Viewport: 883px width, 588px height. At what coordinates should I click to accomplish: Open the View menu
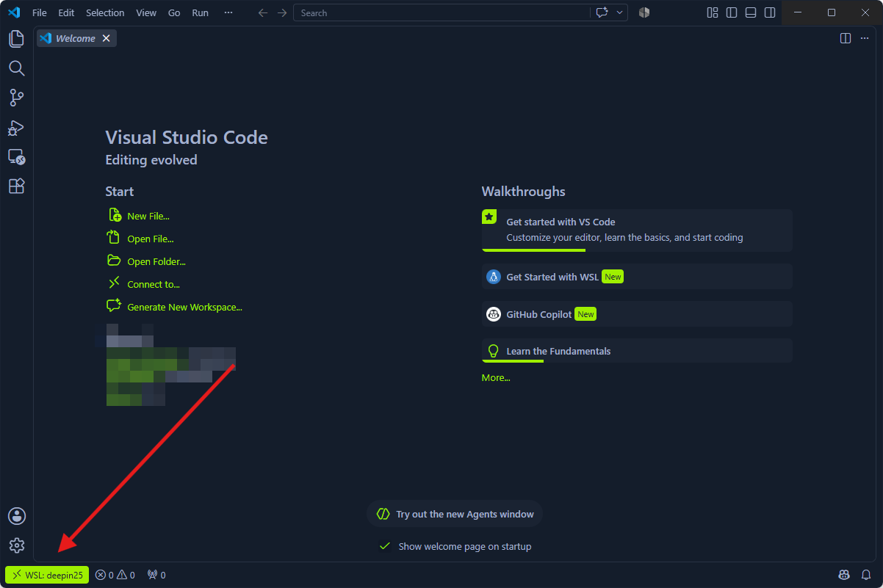146,12
